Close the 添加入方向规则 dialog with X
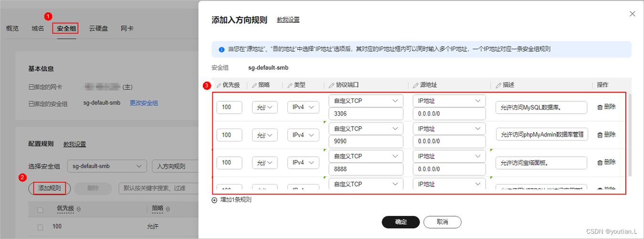This screenshot has height=239, width=644. pos(633,14)
